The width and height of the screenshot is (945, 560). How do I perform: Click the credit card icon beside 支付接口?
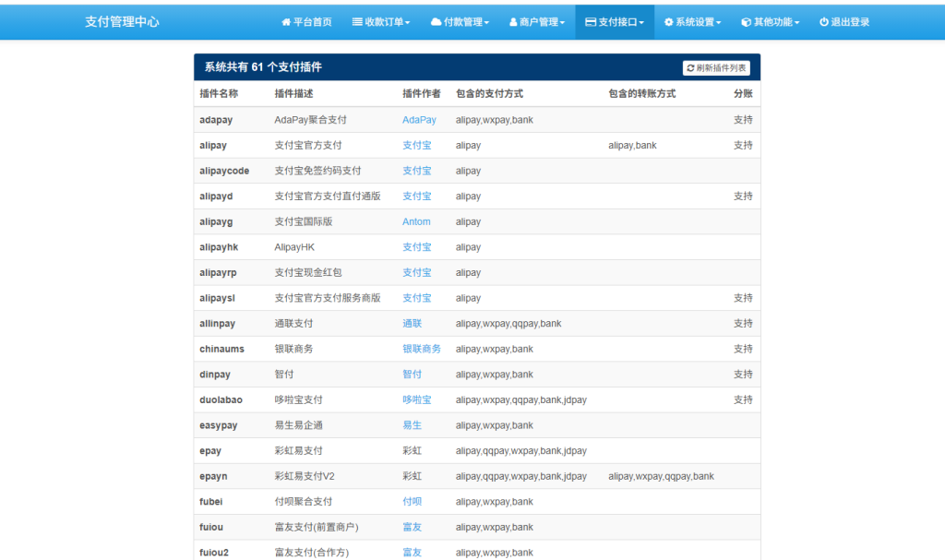point(591,22)
